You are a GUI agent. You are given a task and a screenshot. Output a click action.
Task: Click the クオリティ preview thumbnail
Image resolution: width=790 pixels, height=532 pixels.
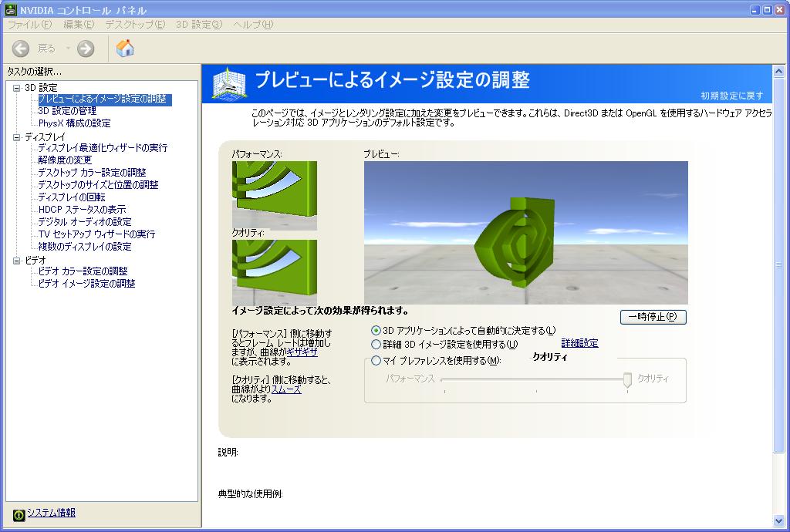(x=275, y=272)
